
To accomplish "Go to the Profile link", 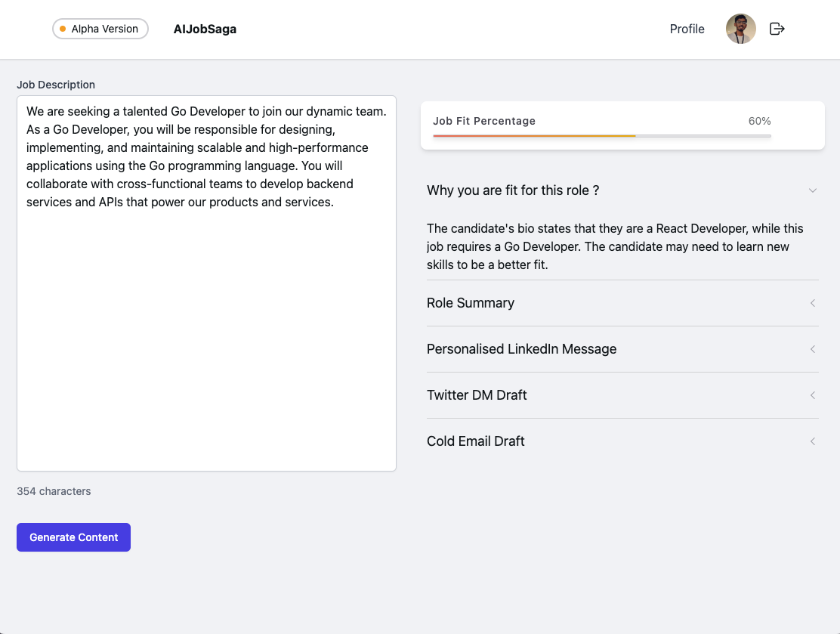I will [687, 29].
